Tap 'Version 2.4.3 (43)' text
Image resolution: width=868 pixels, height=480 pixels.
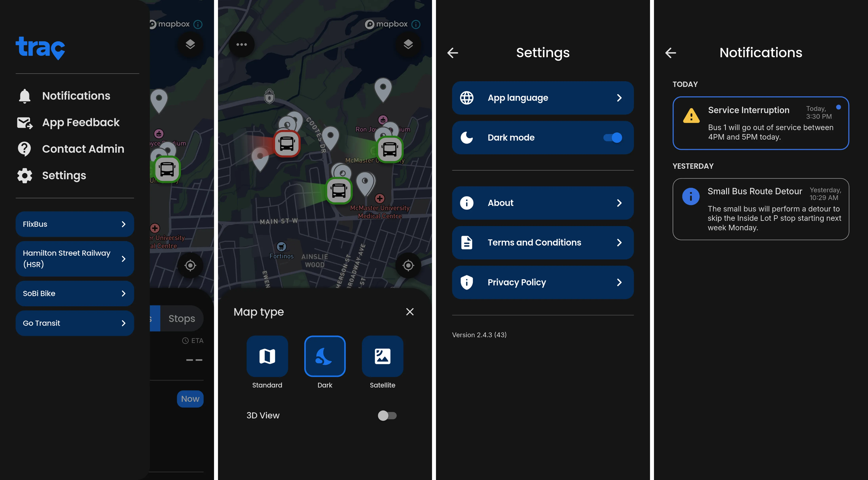click(479, 335)
